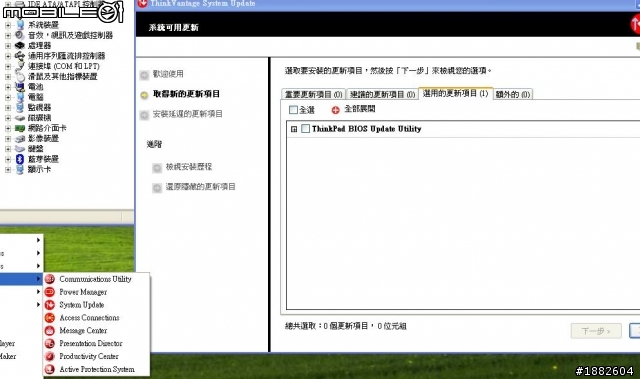Click the 下一步 next button

(596, 331)
